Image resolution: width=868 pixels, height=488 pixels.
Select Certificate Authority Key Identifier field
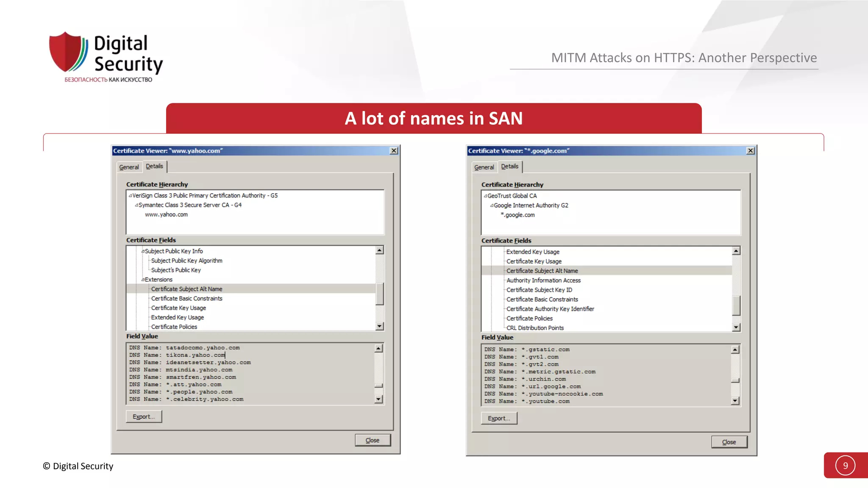pyautogui.click(x=550, y=309)
